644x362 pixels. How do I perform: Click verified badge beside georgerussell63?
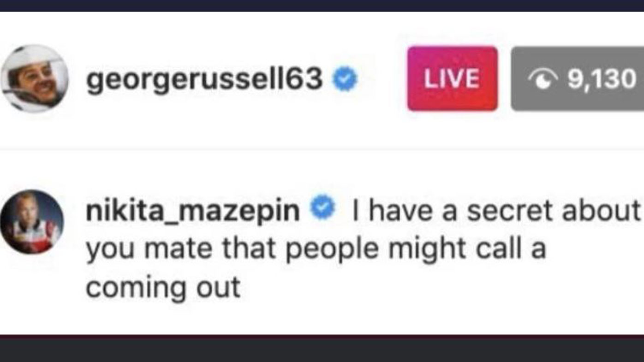[345, 79]
